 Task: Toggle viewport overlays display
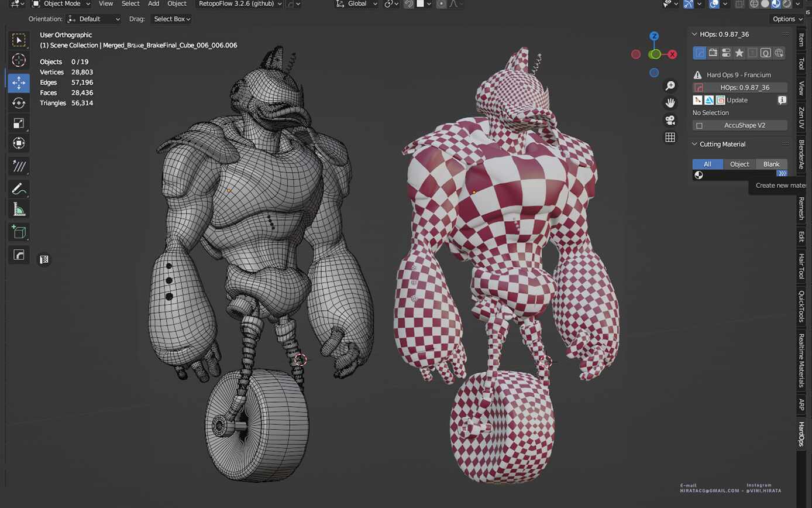(714, 4)
